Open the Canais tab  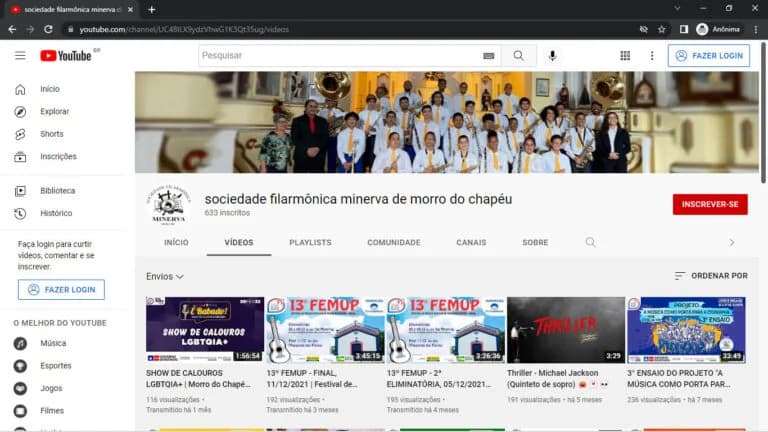pos(471,243)
